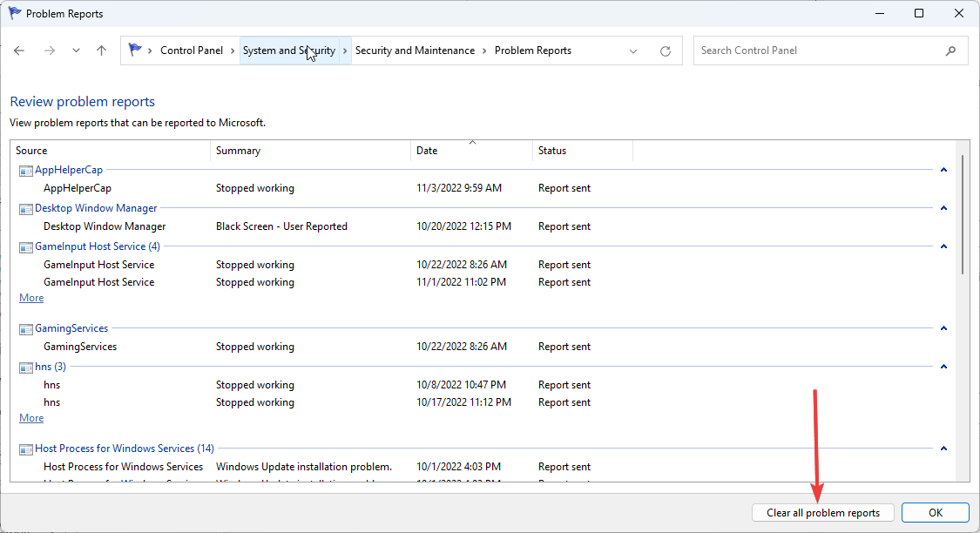This screenshot has width=980, height=533.
Task: Open Security and Maintenance breadcrumb
Action: (x=415, y=51)
